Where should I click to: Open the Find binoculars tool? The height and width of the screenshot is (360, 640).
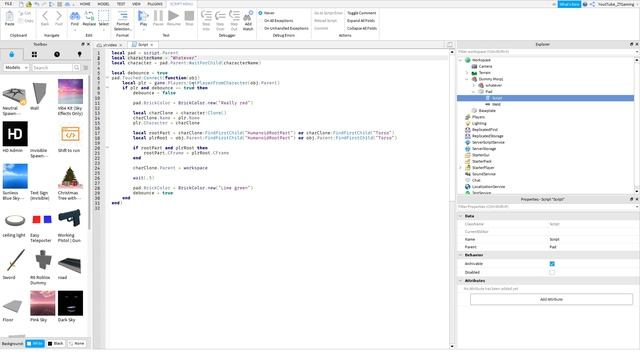(75, 18)
